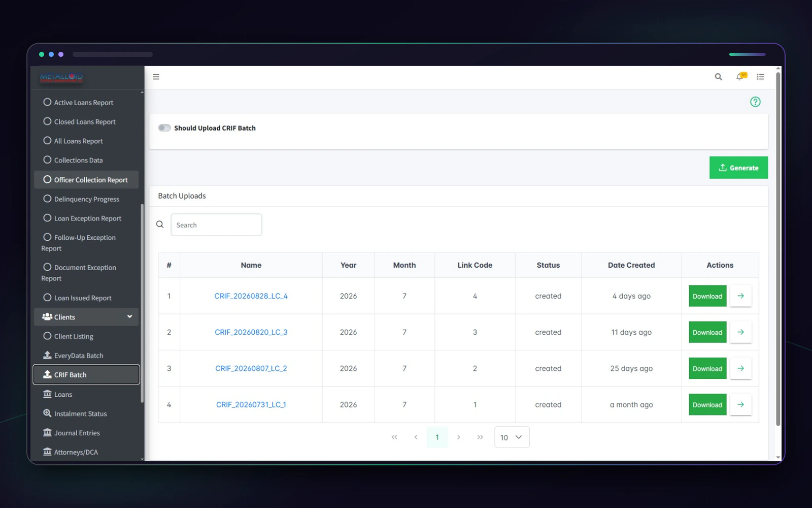Open the CRIF_20260731_LC_1 link
The height and width of the screenshot is (508, 812).
(x=251, y=405)
